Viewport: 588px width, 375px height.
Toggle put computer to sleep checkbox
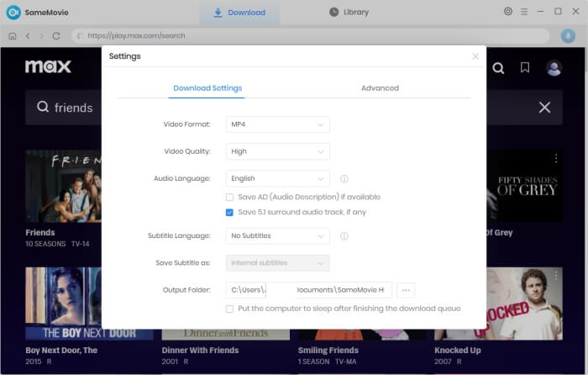click(230, 309)
